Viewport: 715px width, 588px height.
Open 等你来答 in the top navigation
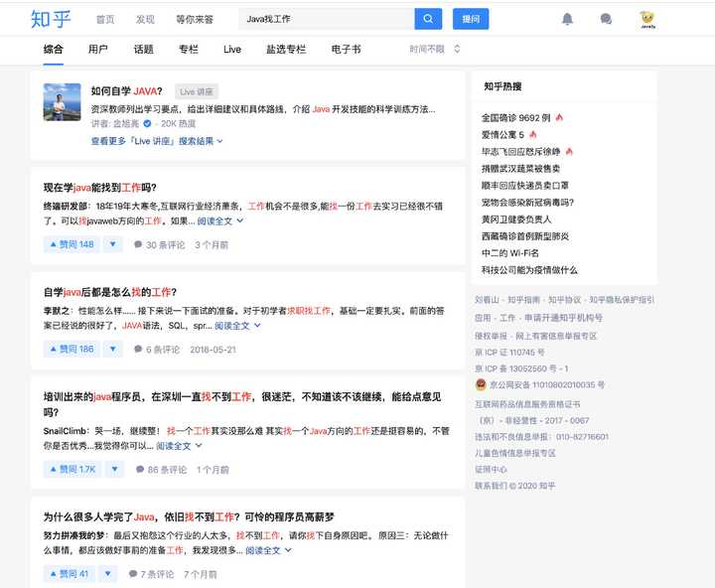[195, 19]
